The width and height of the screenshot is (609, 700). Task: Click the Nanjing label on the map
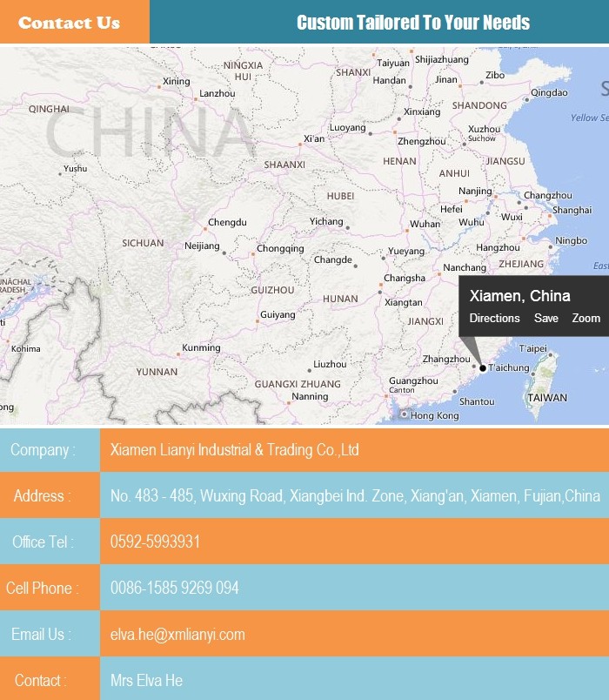475,191
